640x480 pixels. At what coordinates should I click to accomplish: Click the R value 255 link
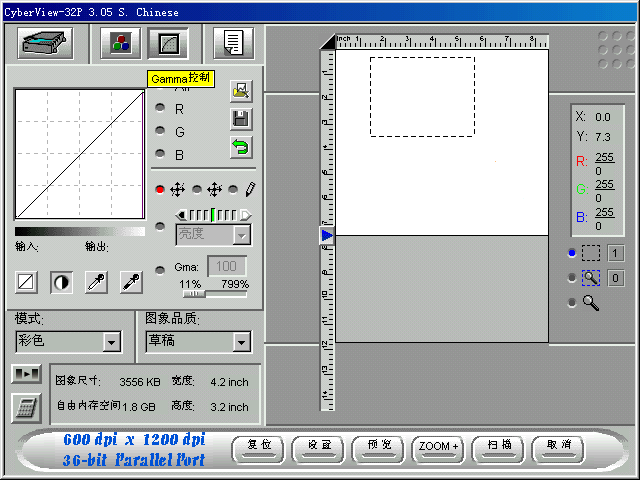pyautogui.click(x=604, y=158)
